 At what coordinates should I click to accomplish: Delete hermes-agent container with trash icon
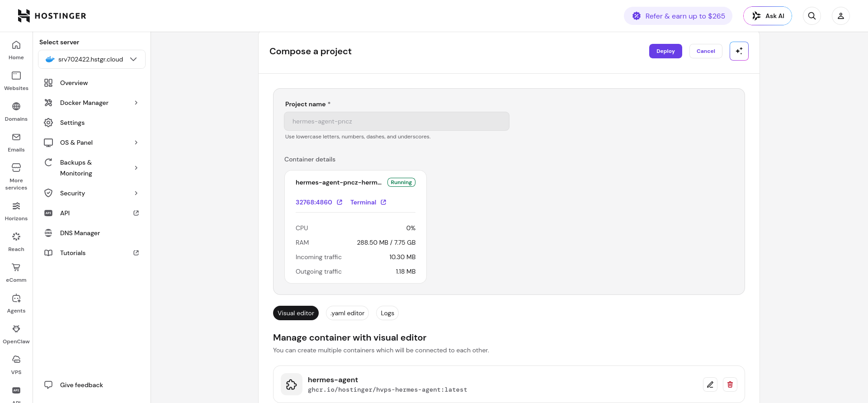tap(730, 384)
